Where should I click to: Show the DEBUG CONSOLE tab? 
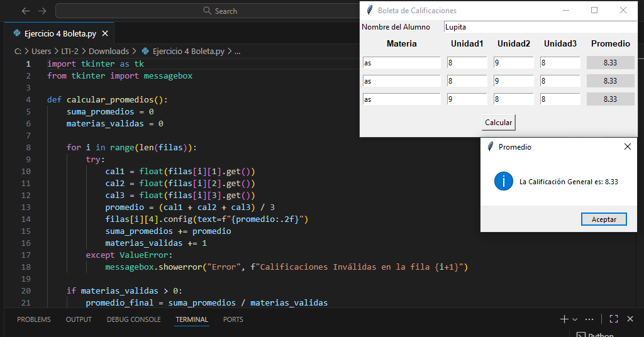pyautogui.click(x=133, y=319)
